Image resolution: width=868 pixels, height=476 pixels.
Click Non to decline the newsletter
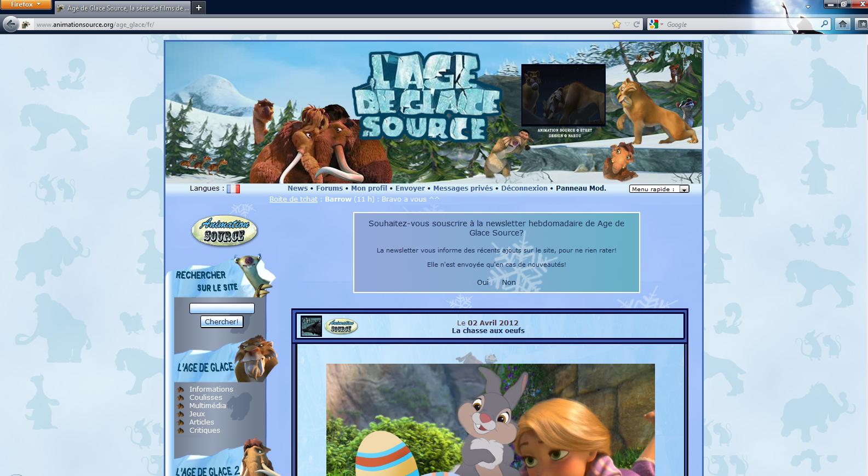tap(509, 282)
